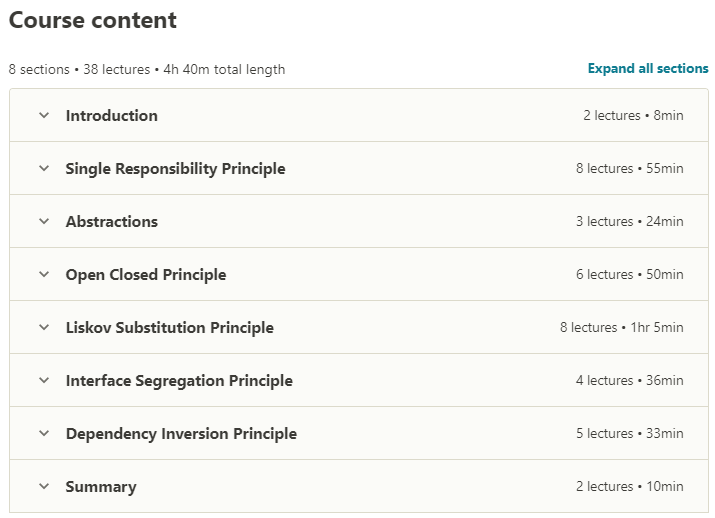Viewport: 715px width, 518px height.
Task: Click '2 lectures • 10min' in Summary row
Action: tap(630, 487)
